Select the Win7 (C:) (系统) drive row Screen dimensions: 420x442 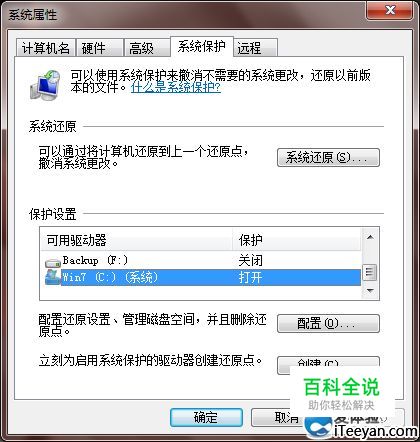pos(201,277)
